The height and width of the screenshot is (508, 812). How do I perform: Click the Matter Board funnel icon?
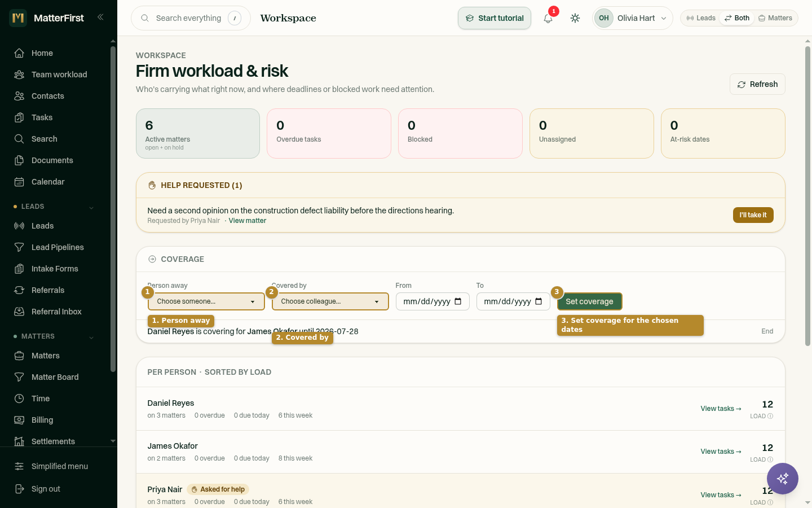click(x=19, y=377)
